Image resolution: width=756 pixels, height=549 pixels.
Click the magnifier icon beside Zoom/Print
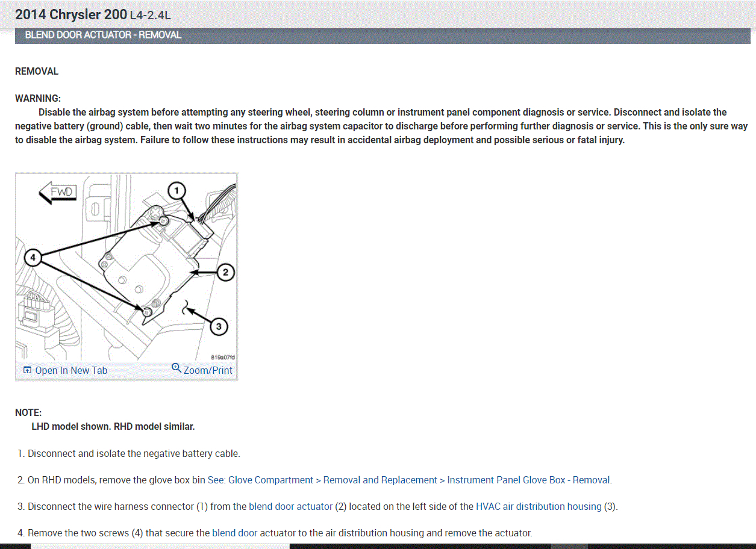[x=177, y=368]
